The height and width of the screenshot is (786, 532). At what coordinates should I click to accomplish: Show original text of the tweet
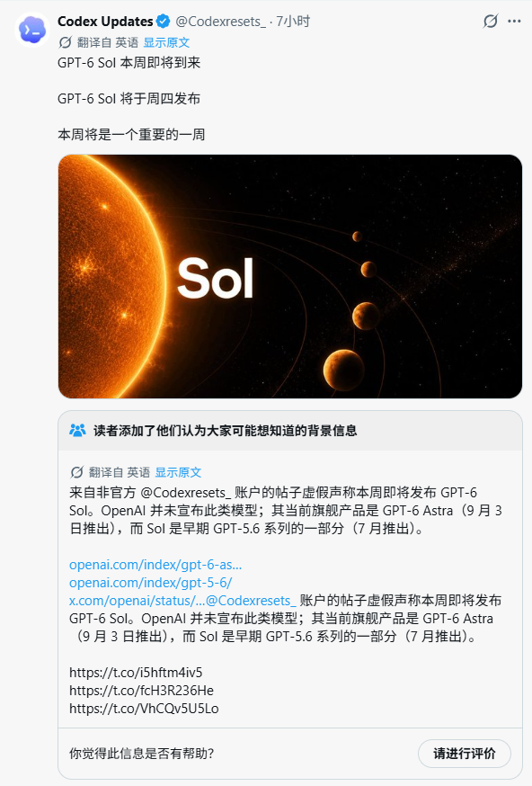pyautogui.click(x=166, y=42)
